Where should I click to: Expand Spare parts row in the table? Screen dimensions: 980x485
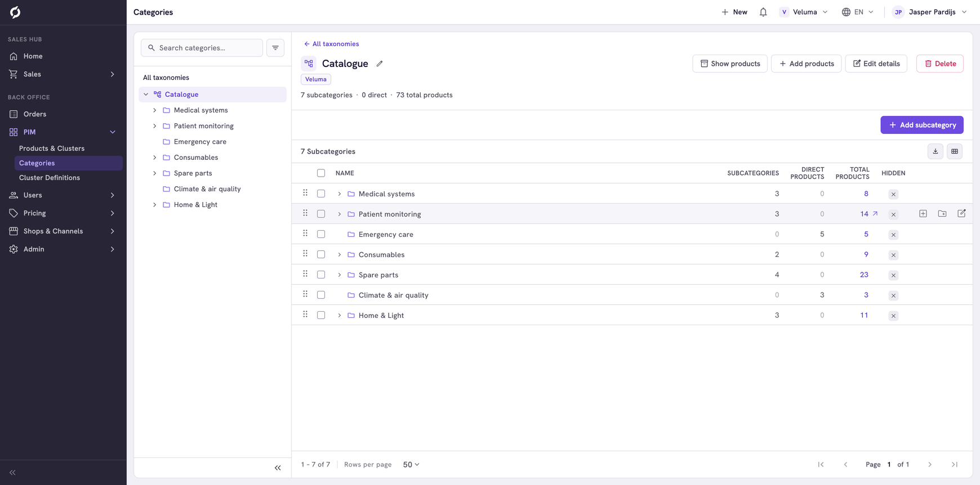point(340,275)
